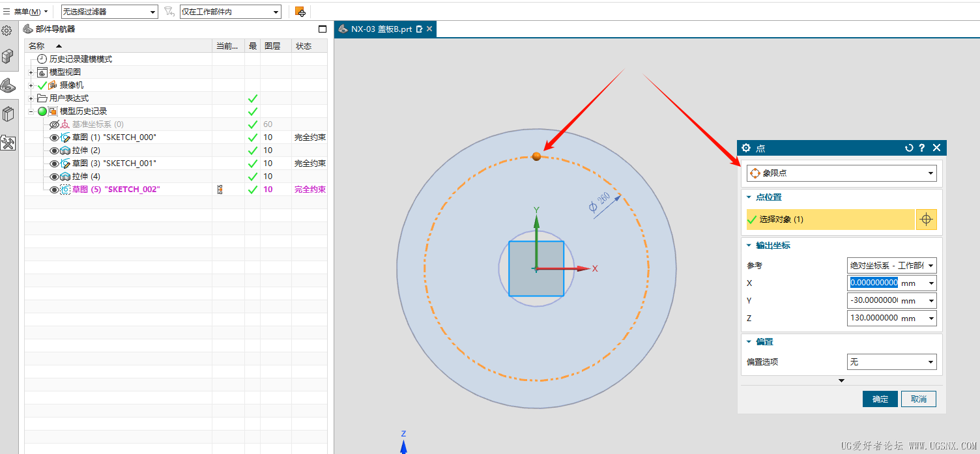Select the NX-03 盖板B.prt document tab
The height and width of the screenshot is (454, 980).
(381, 29)
